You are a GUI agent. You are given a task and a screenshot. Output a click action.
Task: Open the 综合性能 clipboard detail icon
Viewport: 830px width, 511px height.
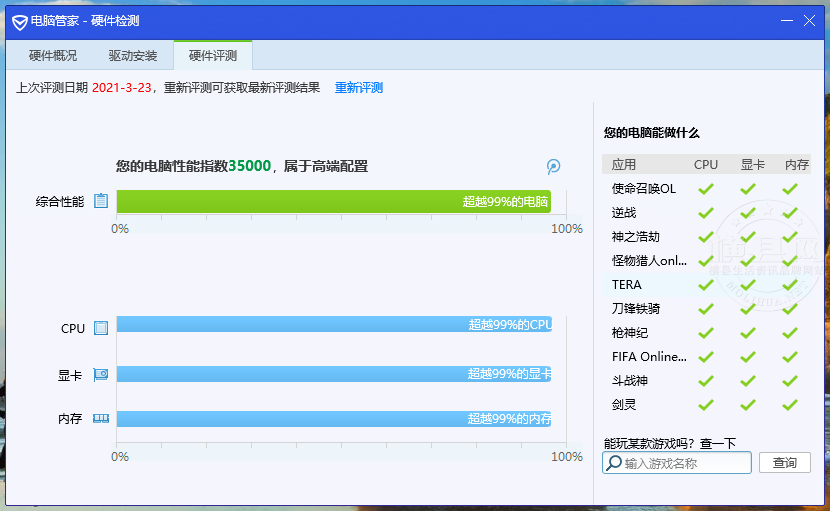pyautogui.click(x=101, y=201)
